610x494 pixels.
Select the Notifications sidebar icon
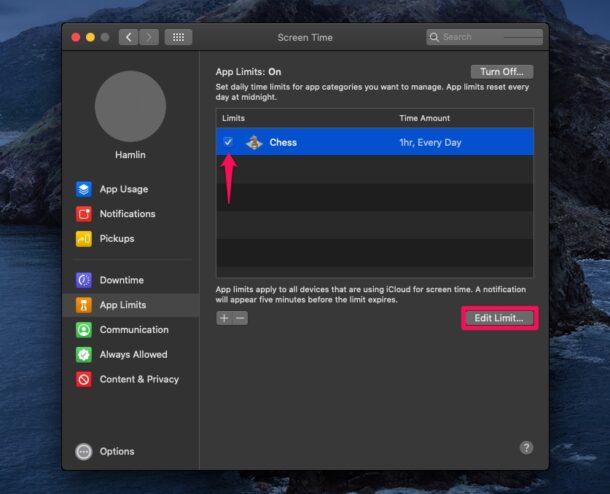coord(84,214)
